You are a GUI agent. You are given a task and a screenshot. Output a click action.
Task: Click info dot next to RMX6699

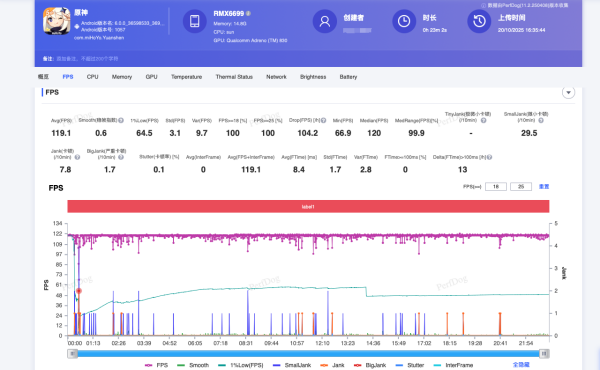point(248,13)
